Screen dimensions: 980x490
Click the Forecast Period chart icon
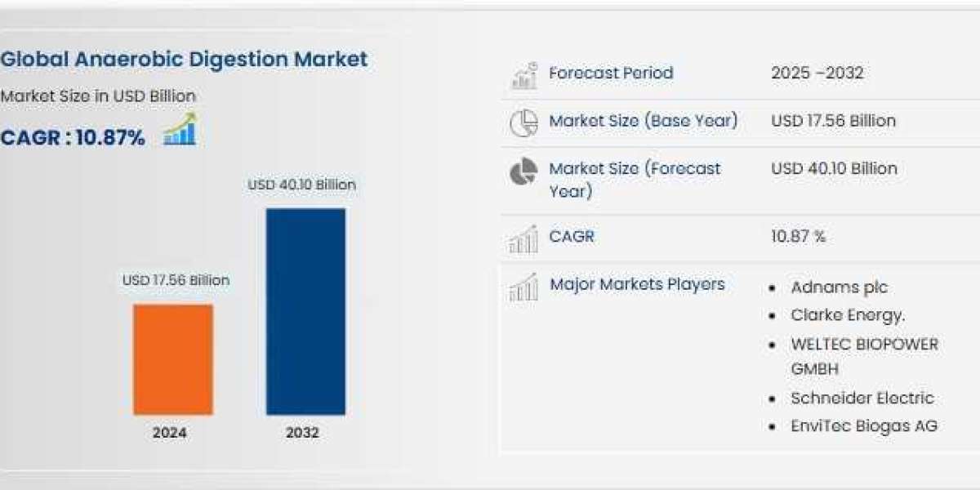[523, 74]
